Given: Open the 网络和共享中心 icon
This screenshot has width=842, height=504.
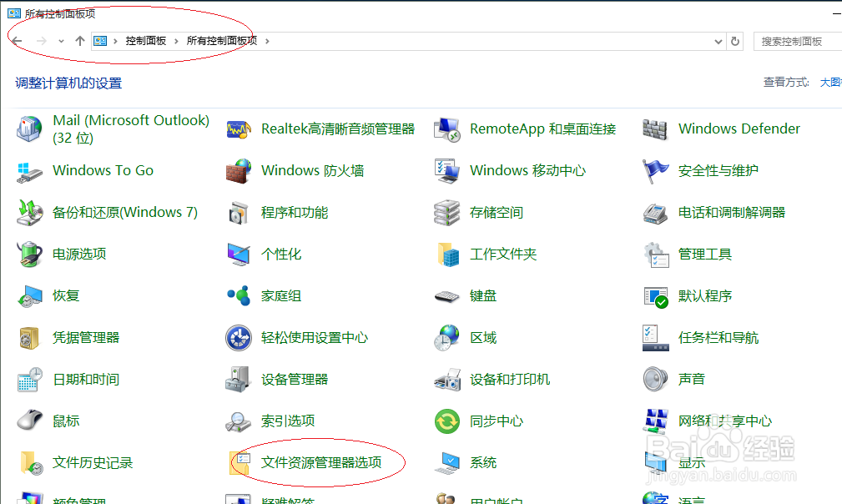Looking at the screenshot, I should click(x=655, y=421).
